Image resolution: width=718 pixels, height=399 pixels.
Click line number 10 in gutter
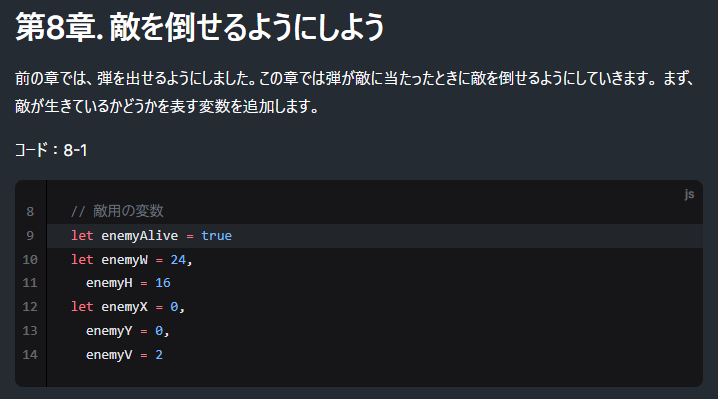30,260
